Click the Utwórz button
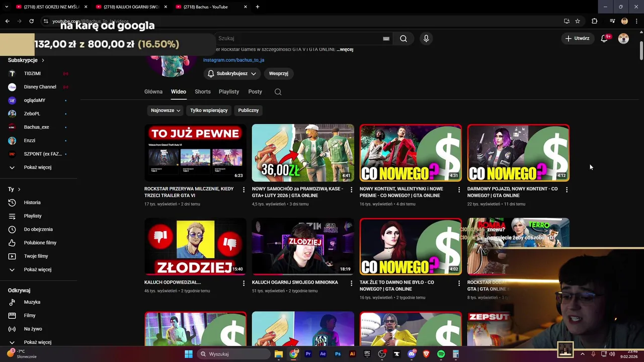 (577, 38)
